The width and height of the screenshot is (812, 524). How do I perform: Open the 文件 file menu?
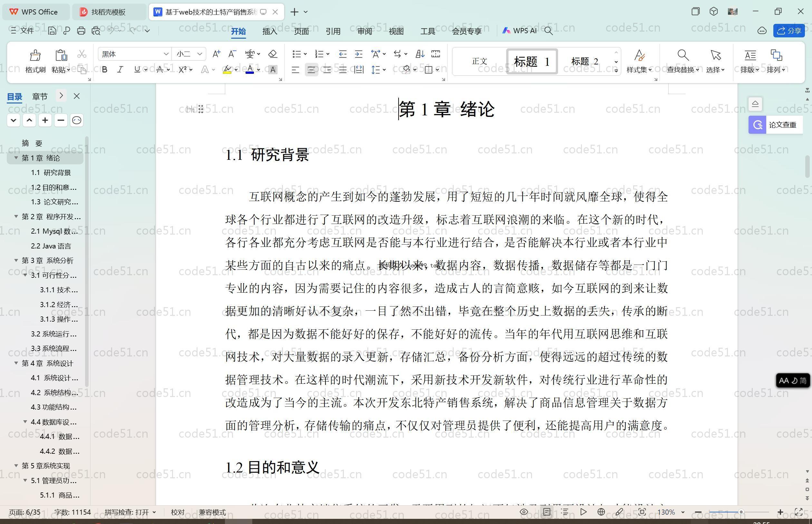click(23, 31)
